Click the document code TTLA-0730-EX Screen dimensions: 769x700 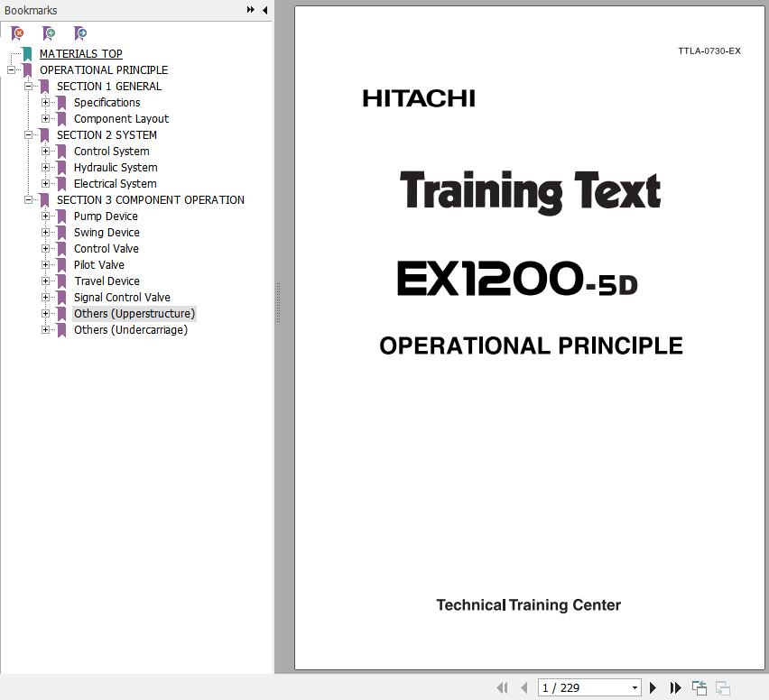[x=709, y=51]
